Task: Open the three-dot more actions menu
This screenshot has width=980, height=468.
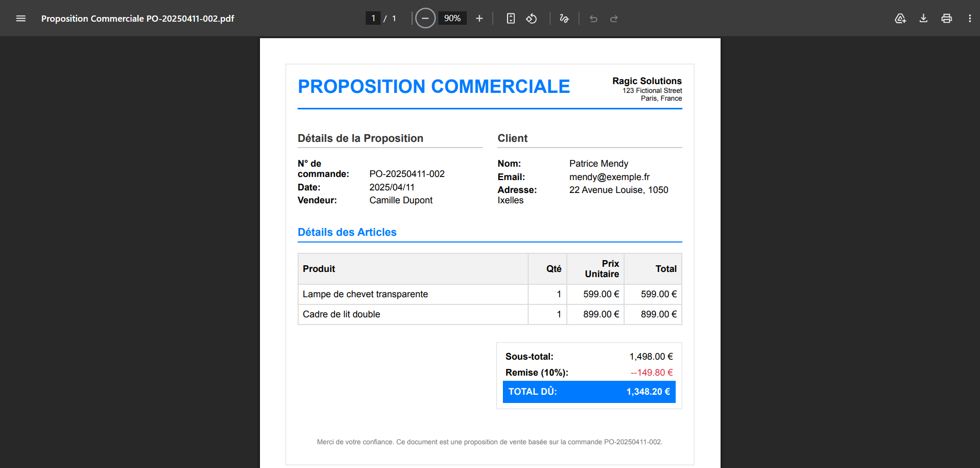Action: (970, 19)
